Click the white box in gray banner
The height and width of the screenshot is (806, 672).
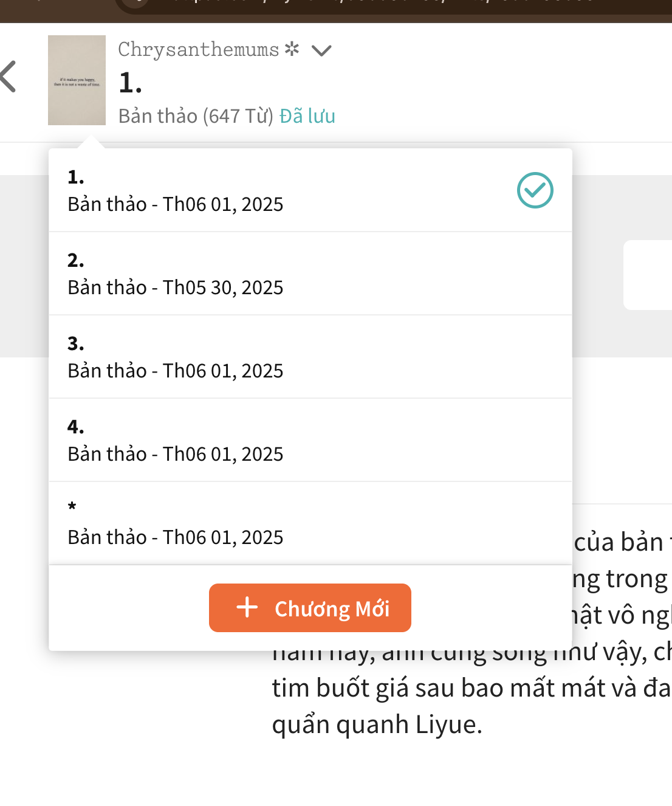coord(648,275)
